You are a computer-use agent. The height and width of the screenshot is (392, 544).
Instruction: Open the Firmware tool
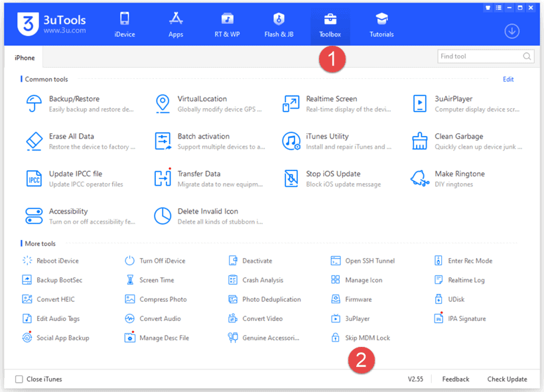(352, 299)
